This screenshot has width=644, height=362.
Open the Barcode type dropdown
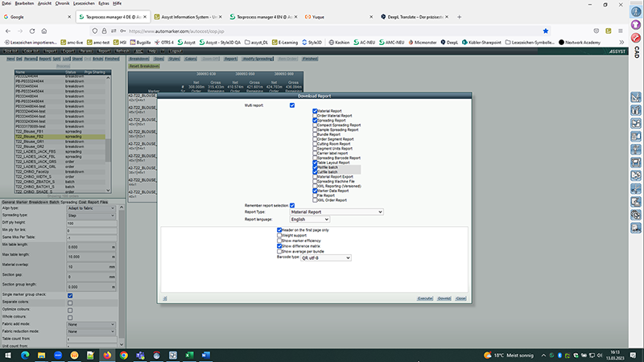(326, 258)
